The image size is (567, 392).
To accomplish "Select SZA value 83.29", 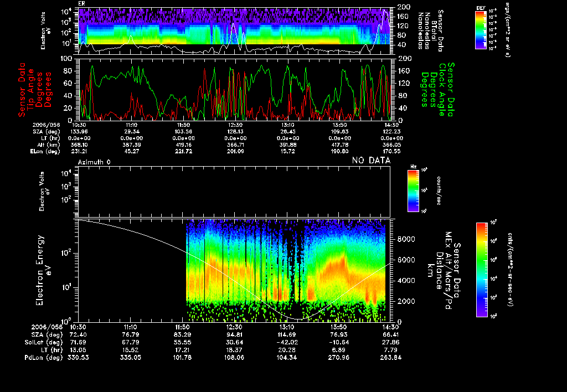I will [x=183, y=334].
